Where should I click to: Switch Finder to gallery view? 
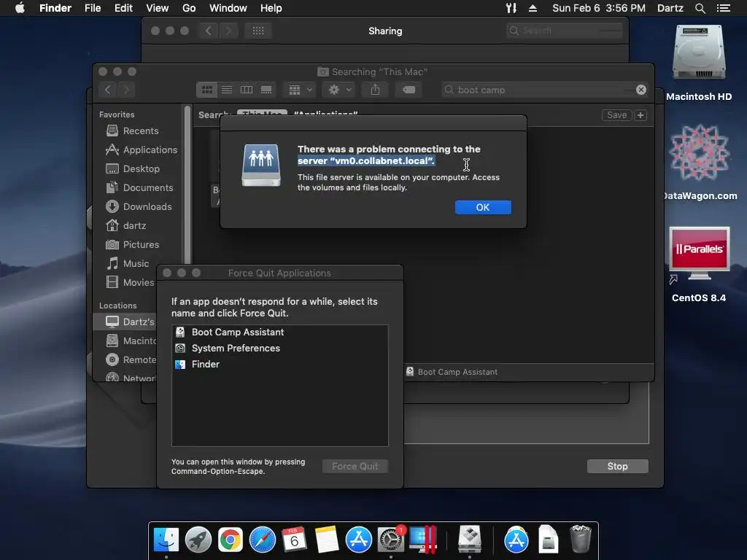pyautogui.click(x=266, y=90)
